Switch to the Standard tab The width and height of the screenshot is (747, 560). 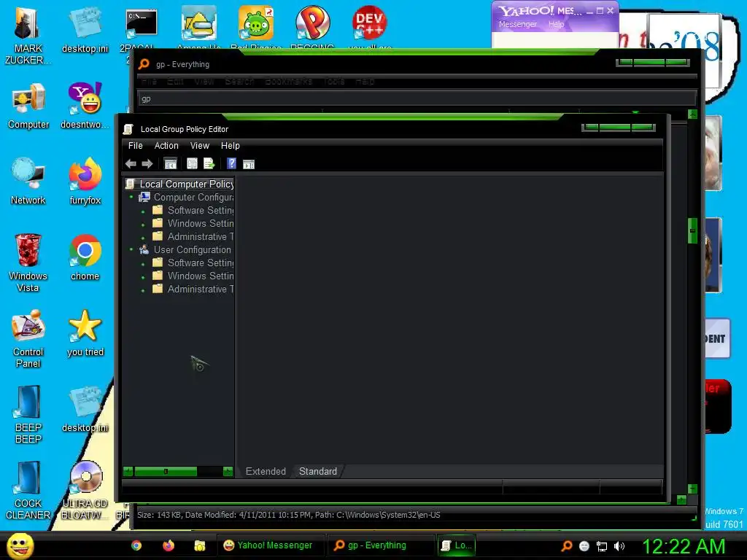pos(318,472)
